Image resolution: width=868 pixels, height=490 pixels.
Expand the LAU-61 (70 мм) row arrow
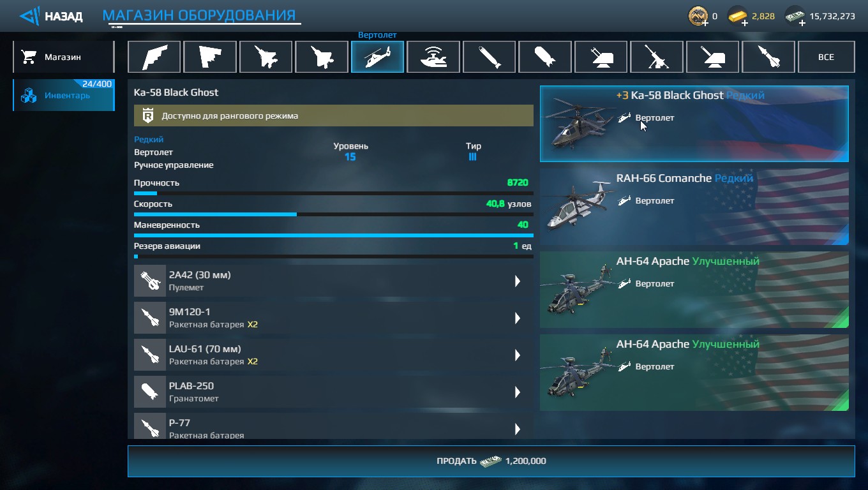click(x=518, y=355)
